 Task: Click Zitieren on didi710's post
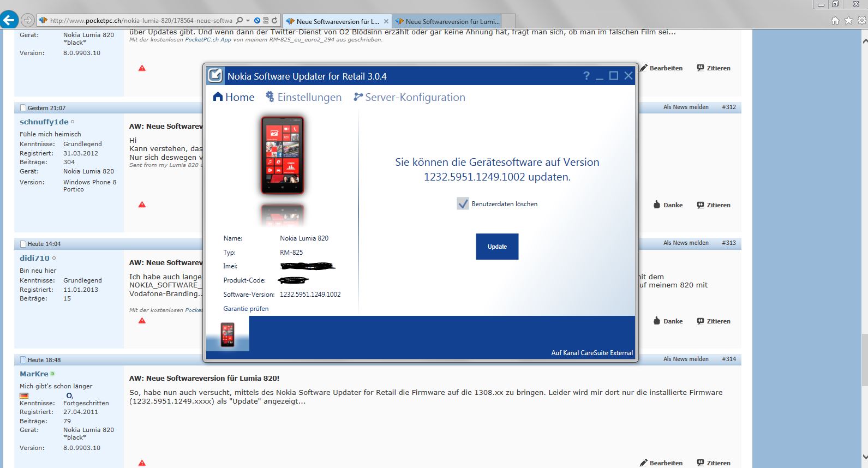coord(714,321)
